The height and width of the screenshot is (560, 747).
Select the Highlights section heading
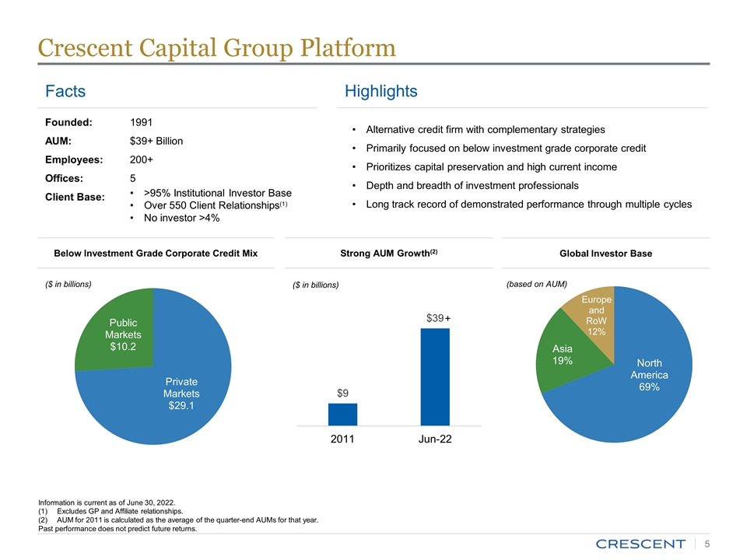pyautogui.click(x=381, y=92)
